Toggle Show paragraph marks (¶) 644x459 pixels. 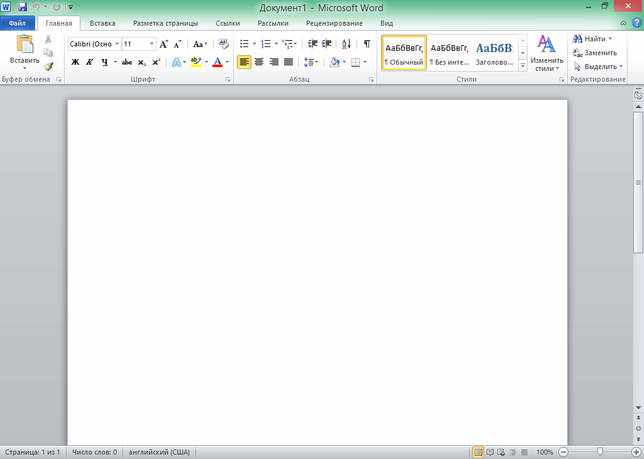point(367,44)
